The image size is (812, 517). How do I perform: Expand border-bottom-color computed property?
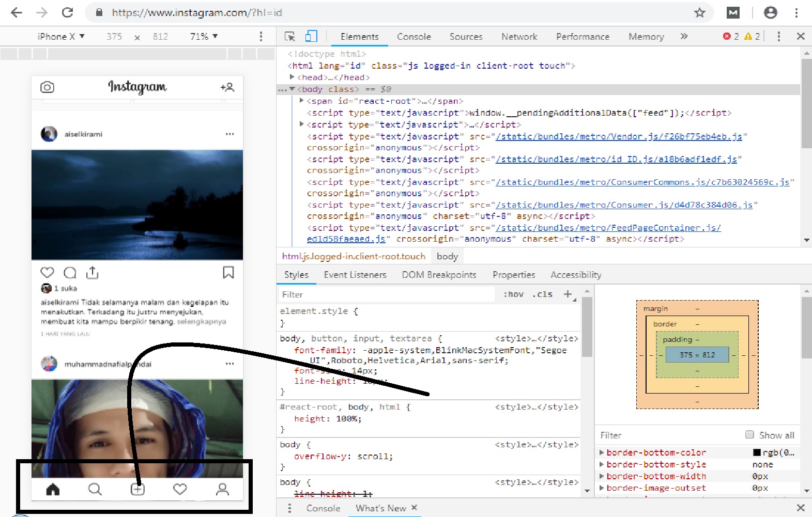click(601, 452)
